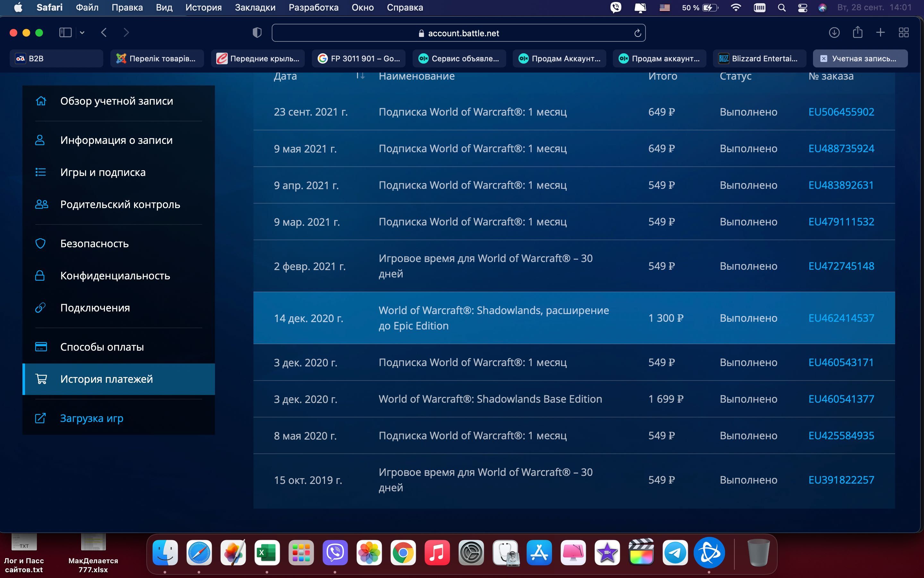Open Account overview "Обзор учетной записи"
924x578 pixels.
(118, 101)
